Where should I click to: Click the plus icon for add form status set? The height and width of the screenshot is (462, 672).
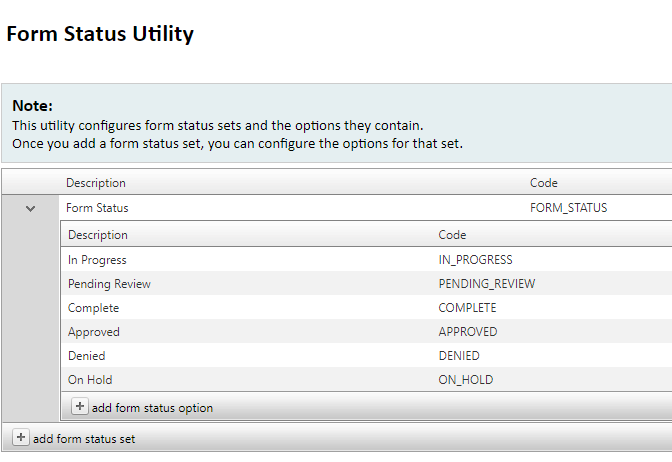click(21, 438)
